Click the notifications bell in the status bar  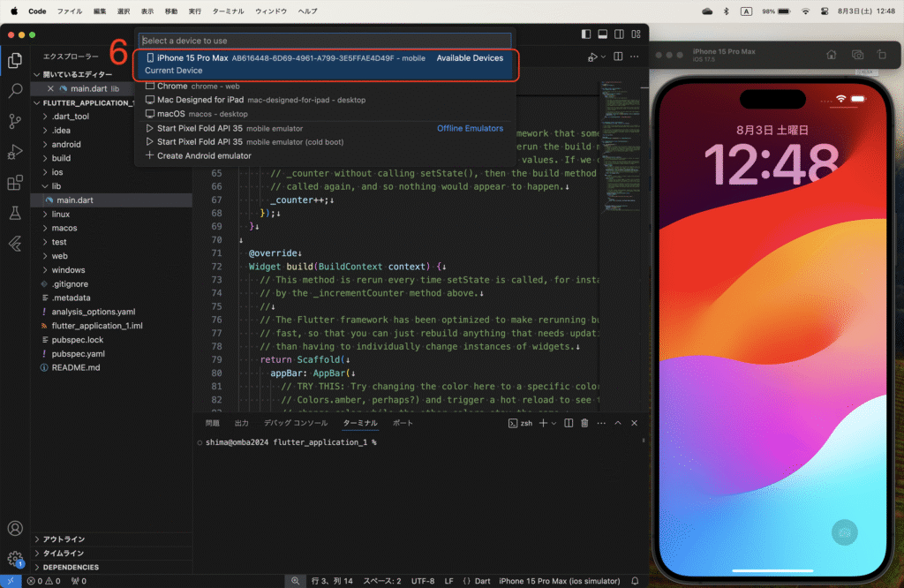click(635, 581)
